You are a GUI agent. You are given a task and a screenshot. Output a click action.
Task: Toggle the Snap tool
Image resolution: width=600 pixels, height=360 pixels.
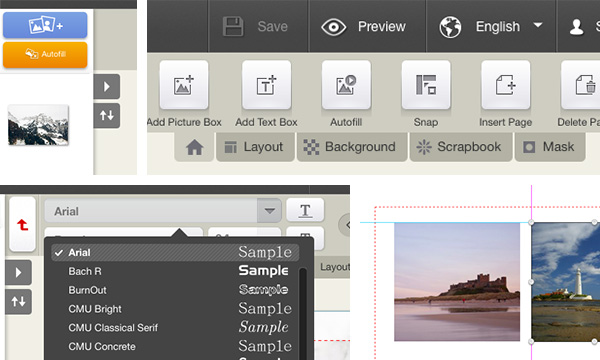coord(426,85)
